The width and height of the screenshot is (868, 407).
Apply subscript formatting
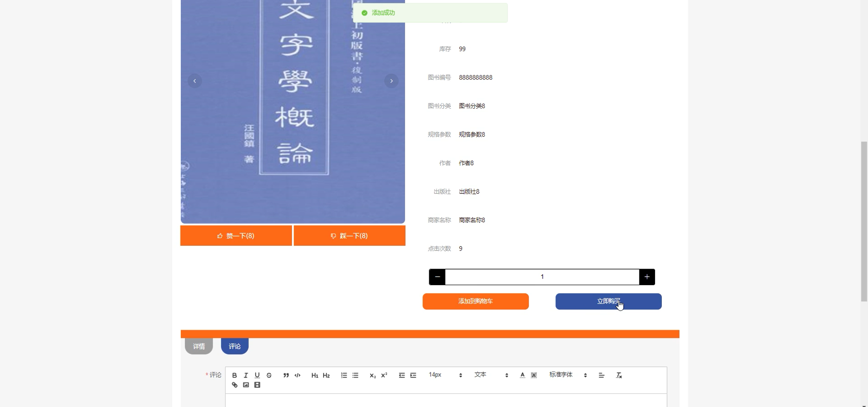(x=373, y=375)
